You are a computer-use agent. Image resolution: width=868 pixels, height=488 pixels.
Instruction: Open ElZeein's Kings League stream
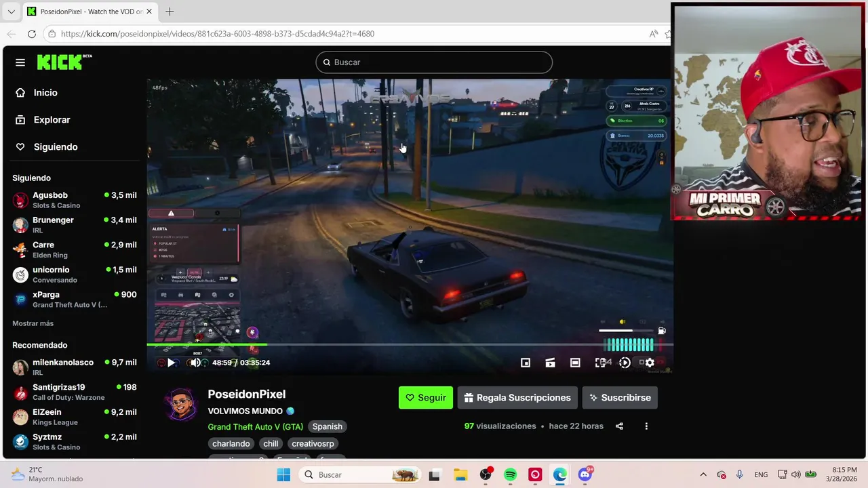(x=75, y=417)
